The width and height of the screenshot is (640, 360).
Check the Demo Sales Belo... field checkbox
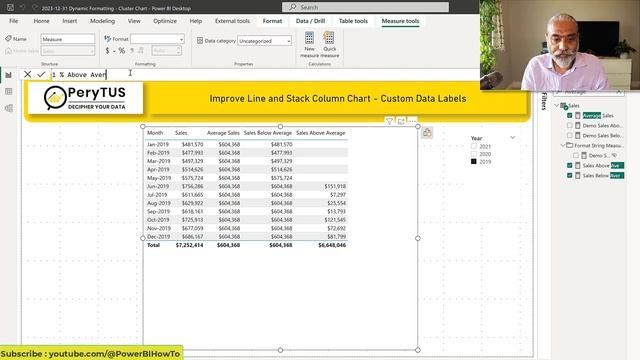(x=570, y=135)
